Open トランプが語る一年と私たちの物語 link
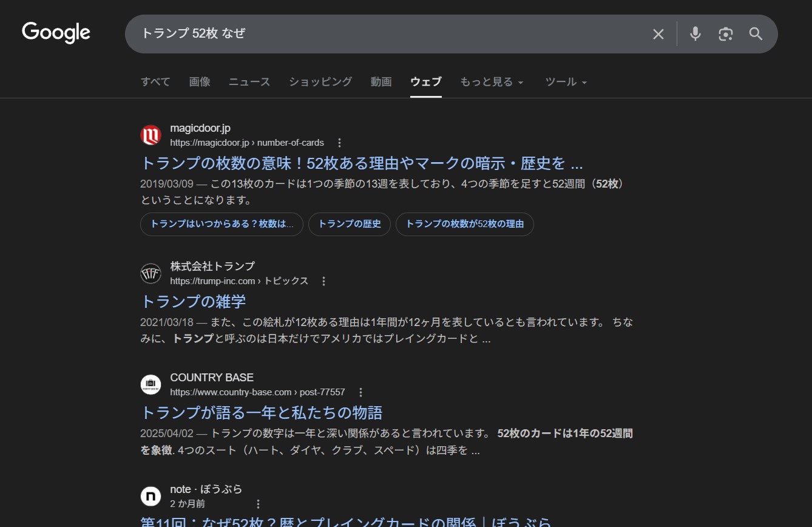Screen dimensions: 812x527 pyautogui.click(x=262, y=413)
